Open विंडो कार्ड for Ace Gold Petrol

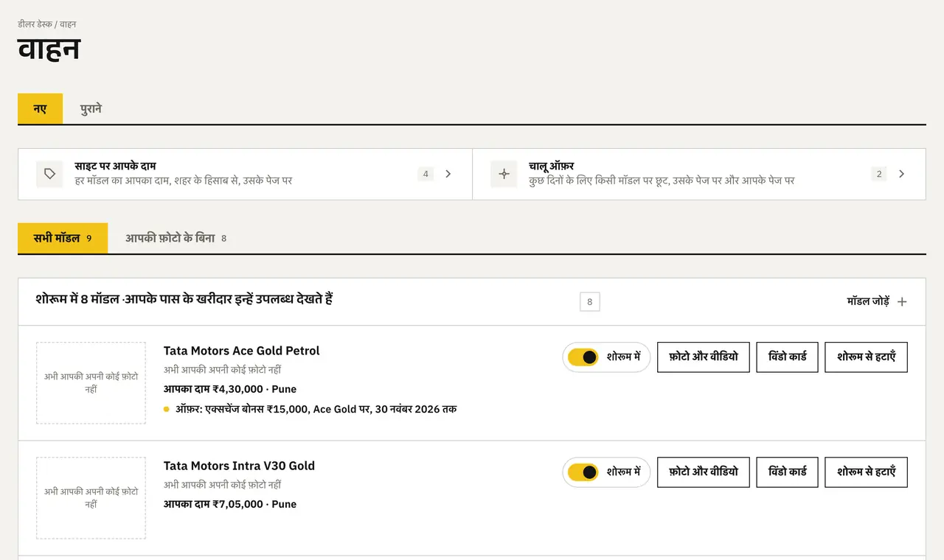pyautogui.click(x=788, y=357)
